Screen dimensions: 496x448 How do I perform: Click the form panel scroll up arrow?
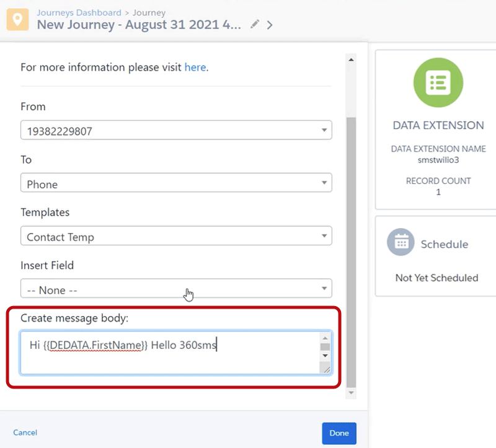[x=351, y=60]
